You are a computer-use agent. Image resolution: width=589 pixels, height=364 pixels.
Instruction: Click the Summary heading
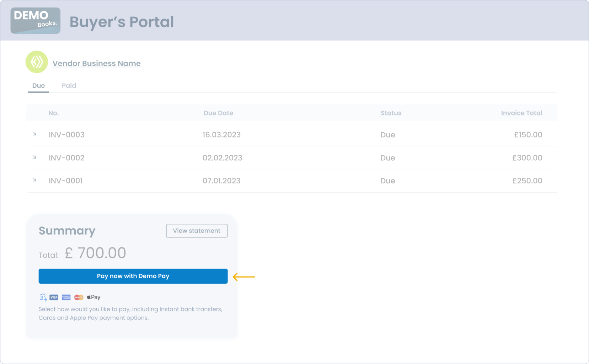pyautogui.click(x=67, y=231)
